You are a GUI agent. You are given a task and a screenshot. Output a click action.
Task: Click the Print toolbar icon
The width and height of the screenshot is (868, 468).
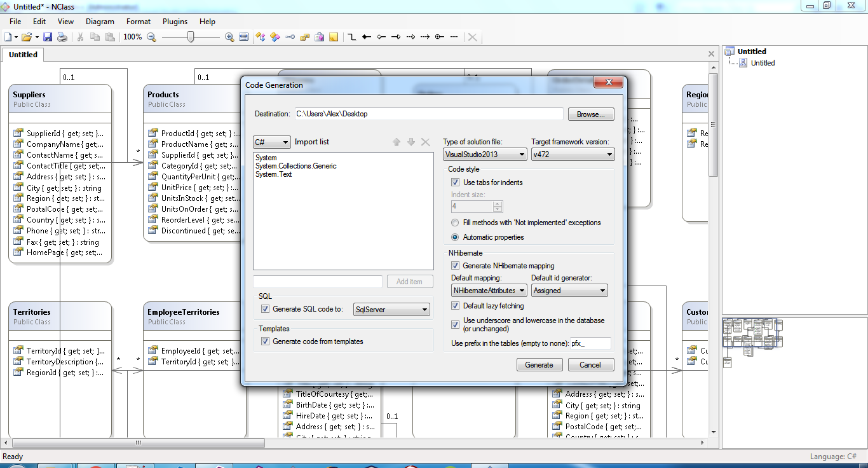[x=62, y=37]
